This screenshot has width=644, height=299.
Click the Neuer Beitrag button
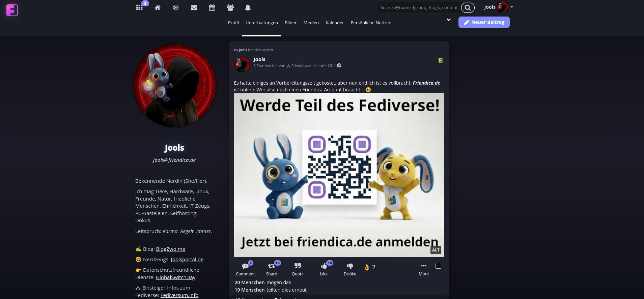(484, 22)
